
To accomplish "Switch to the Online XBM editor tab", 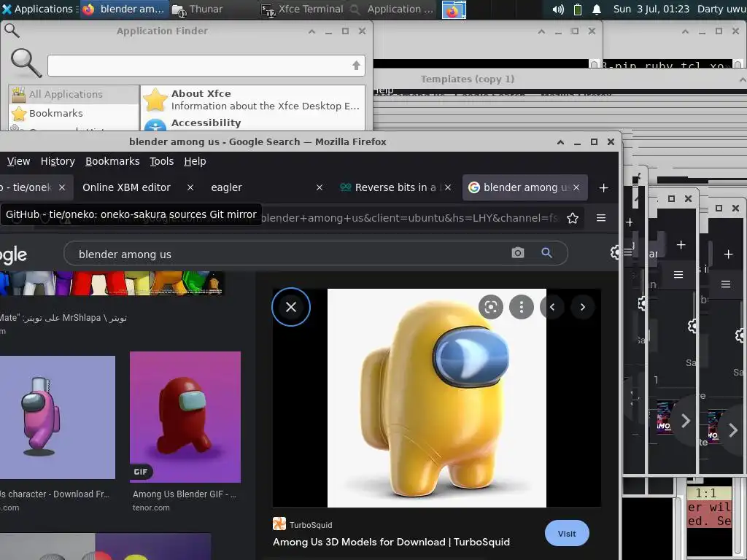I will pos(127,187).
